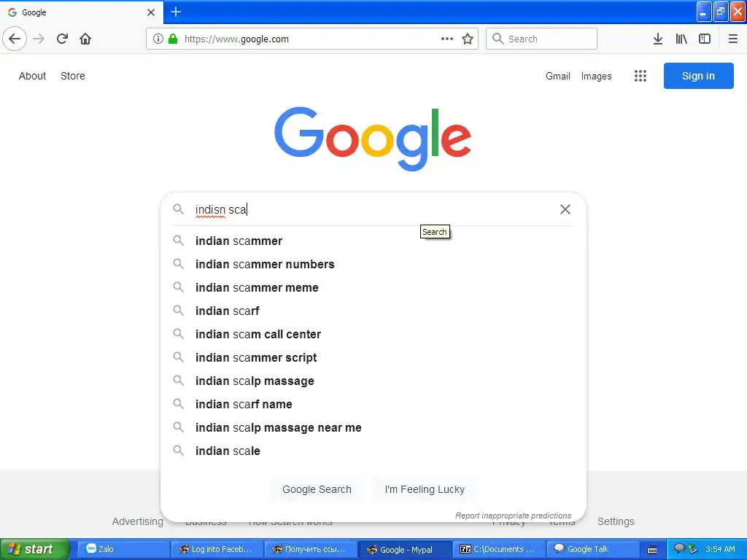747x560 pixels.
Task: Select suggestion 'indian scale'
Action: point(373,451)
